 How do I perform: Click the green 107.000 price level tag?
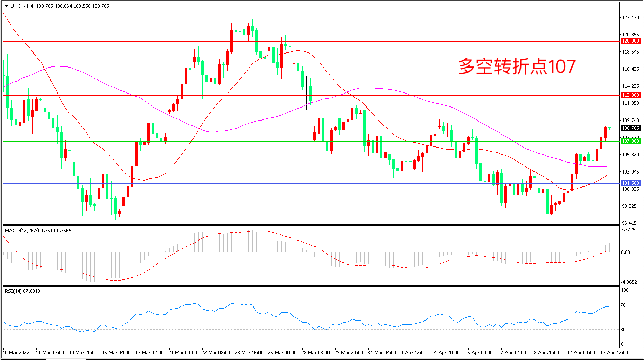click(x=630, y=141)
